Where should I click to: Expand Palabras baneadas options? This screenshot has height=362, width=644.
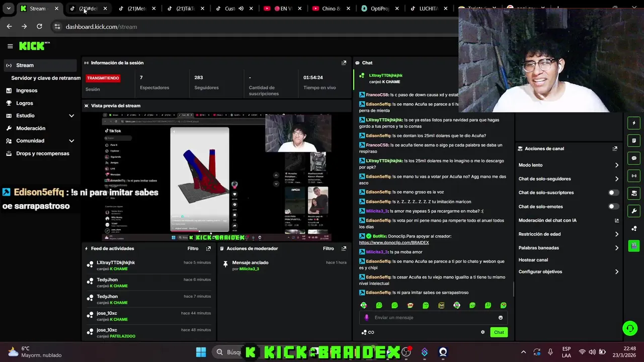tap(617, 248)
